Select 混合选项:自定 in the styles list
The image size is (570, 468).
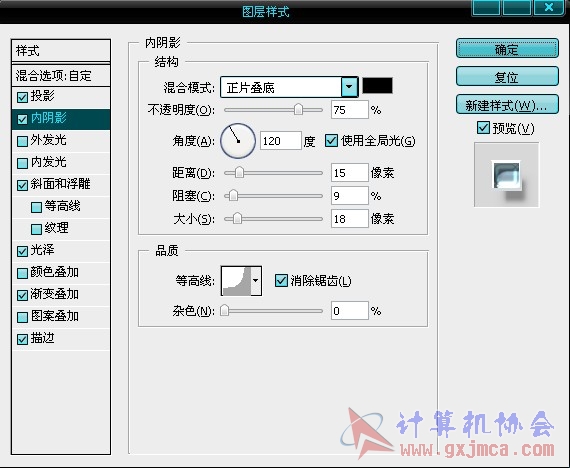click(x=61, y=76)
